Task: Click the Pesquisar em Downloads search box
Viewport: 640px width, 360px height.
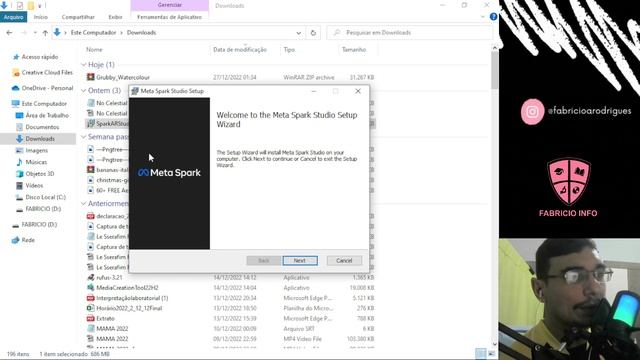Action: (409, 33)
